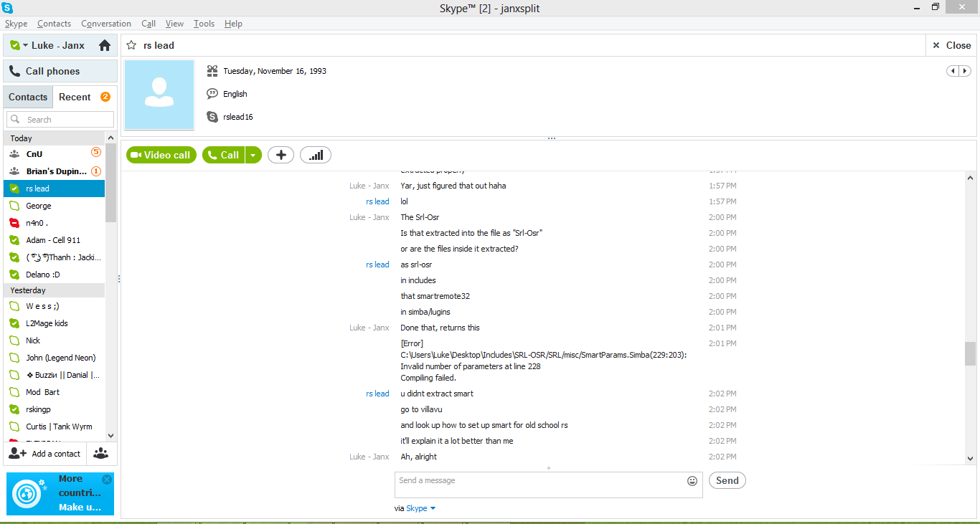
Task: Select John (Legend Neon) contact
Action: point(54,358)
